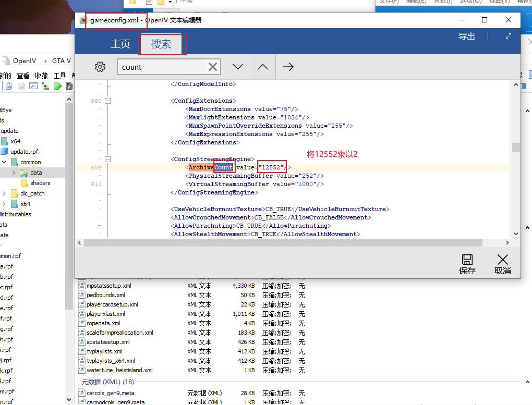Image resolution: width=532 pixels, height=405 pixels.
Task: Select pedbounds.xml in the file list
Action: [105, 295]
